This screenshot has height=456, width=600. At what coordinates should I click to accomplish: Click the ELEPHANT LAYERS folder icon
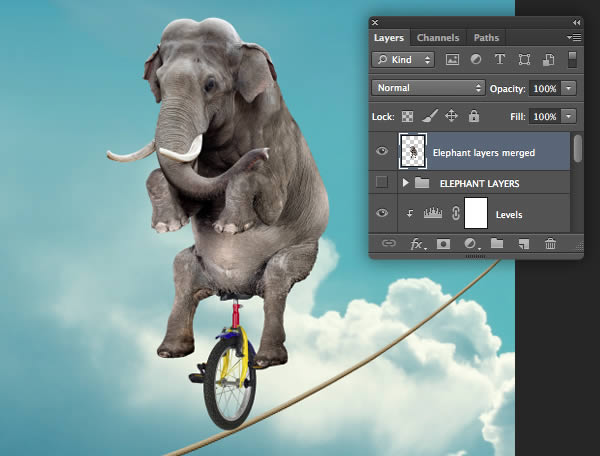pos(422,183)
